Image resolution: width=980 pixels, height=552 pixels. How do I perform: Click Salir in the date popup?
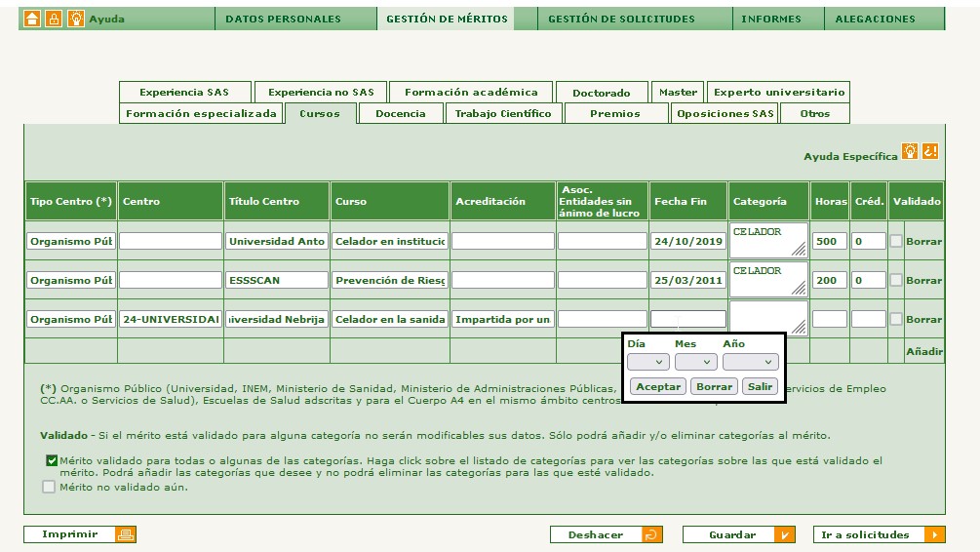760,386
